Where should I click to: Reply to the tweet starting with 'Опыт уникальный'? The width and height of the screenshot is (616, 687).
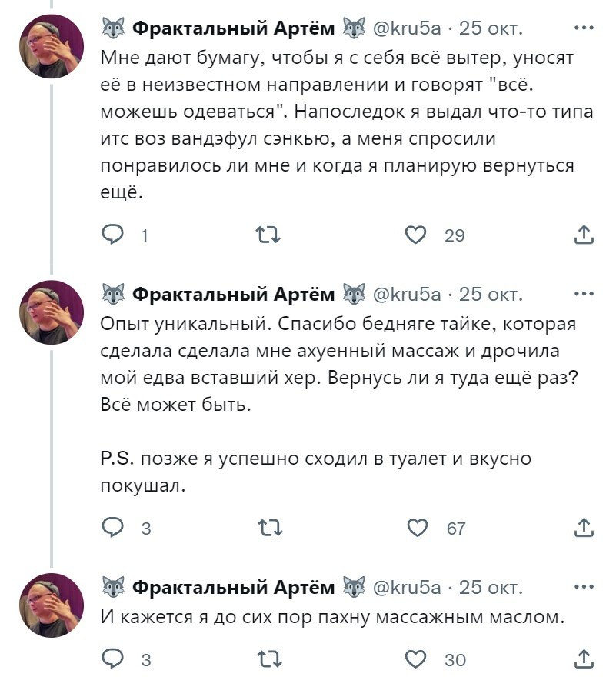(114, 528)
